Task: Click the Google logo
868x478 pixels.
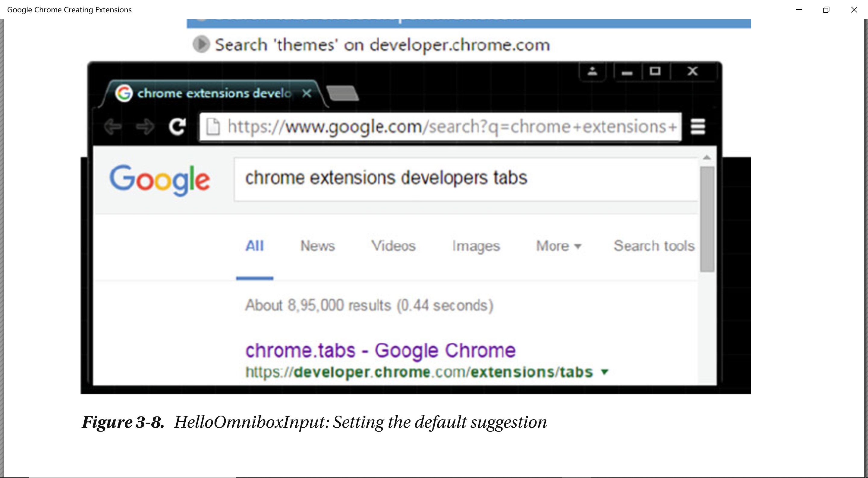Action: 160,180
